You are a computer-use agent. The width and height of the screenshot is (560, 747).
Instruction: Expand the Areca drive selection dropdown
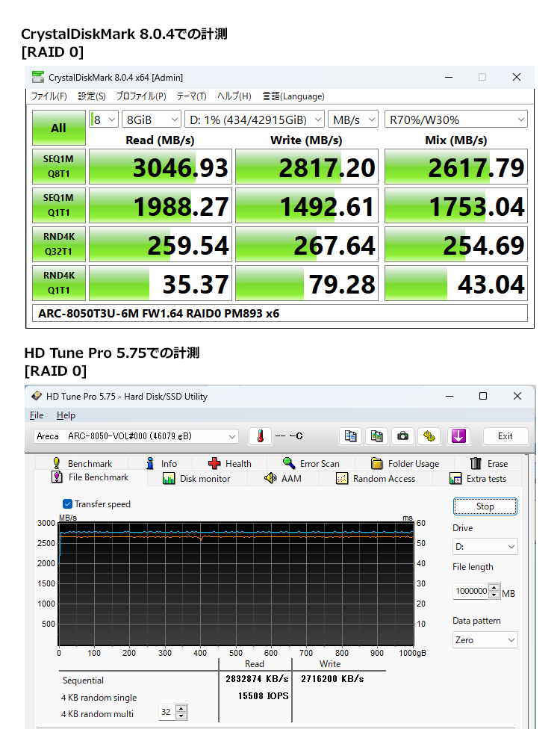(136, 436)
